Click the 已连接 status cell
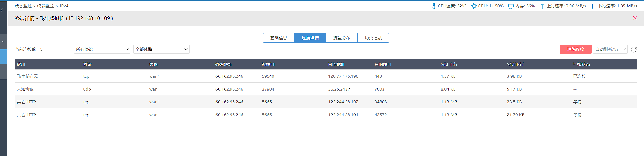The width and height of the screenshot is (644, 156). click(x=579, y=76)
